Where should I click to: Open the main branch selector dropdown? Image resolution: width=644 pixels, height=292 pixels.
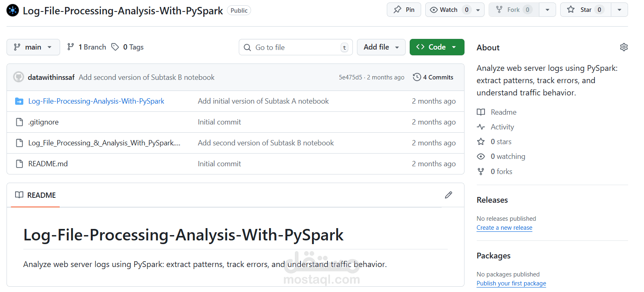tap(33, 47)
